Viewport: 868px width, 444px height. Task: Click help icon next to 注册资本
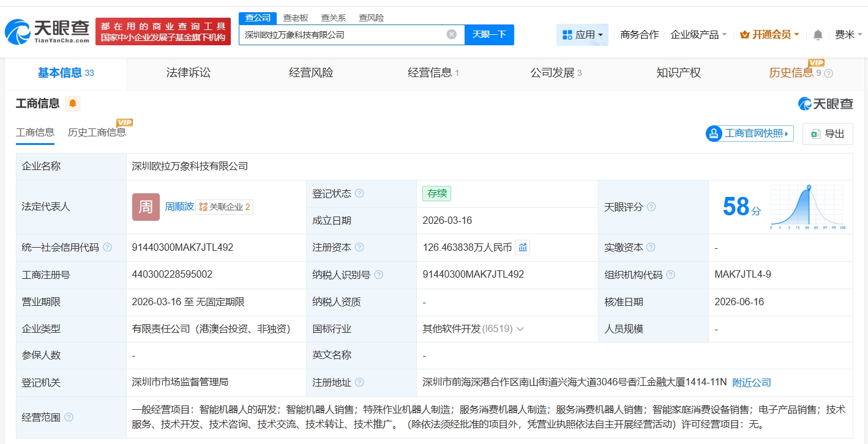[x=359, y=248]
